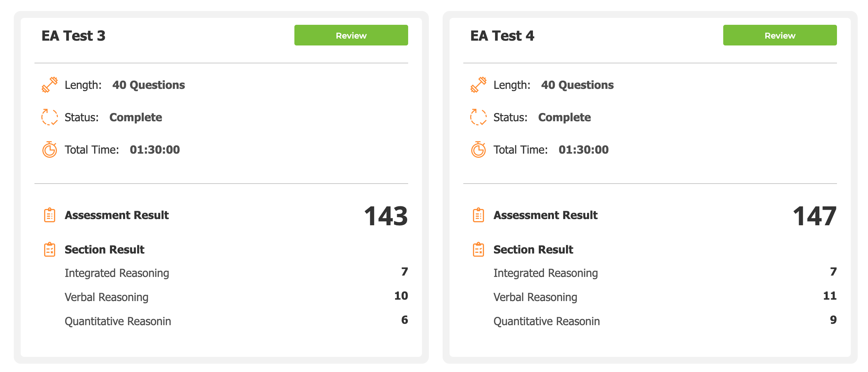The height and width of the screenshot is (372, 868).
Task: Click the dumbbell Length icon in EA Test 4
Action: [478, 85]
